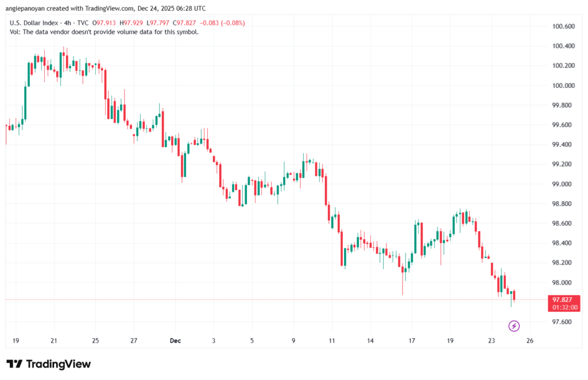Screen dimensions: 588x380
Task: Click the 23 date label on time axis
Action: click(x=492, y=341)
